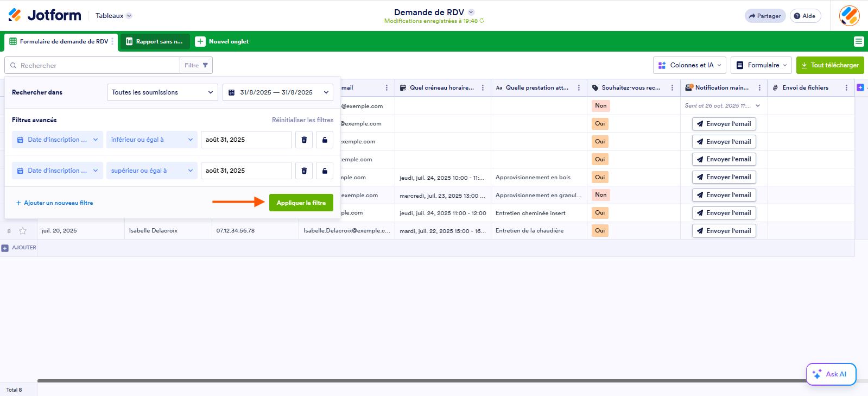This screenshot has width=868, height=396.
Task: Click 'Ajouter un nouveau filtre'
Action: (x=54, y=203)
